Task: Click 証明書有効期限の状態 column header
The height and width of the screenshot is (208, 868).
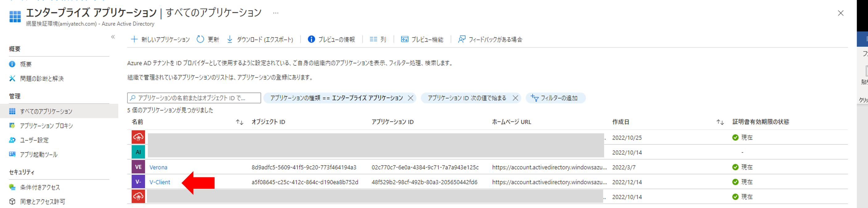Action: [761, 122]
